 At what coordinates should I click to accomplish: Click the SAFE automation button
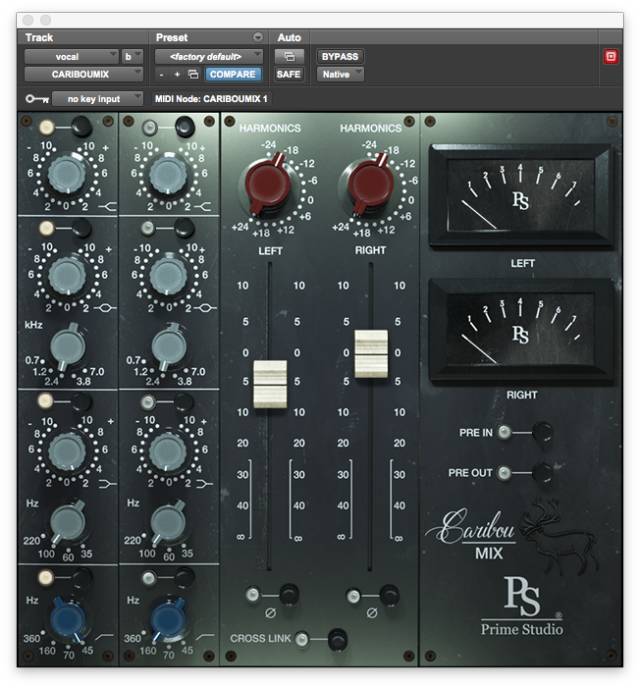[289, 74]
